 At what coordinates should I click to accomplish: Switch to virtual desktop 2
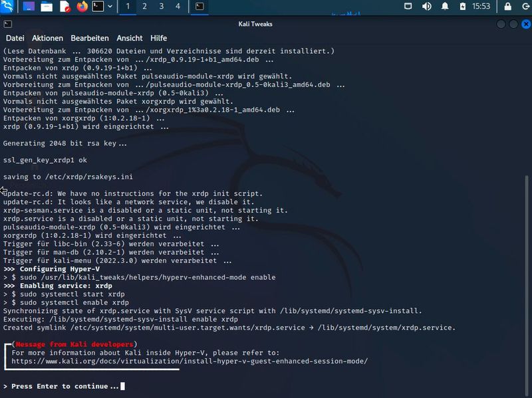point(145,7)
